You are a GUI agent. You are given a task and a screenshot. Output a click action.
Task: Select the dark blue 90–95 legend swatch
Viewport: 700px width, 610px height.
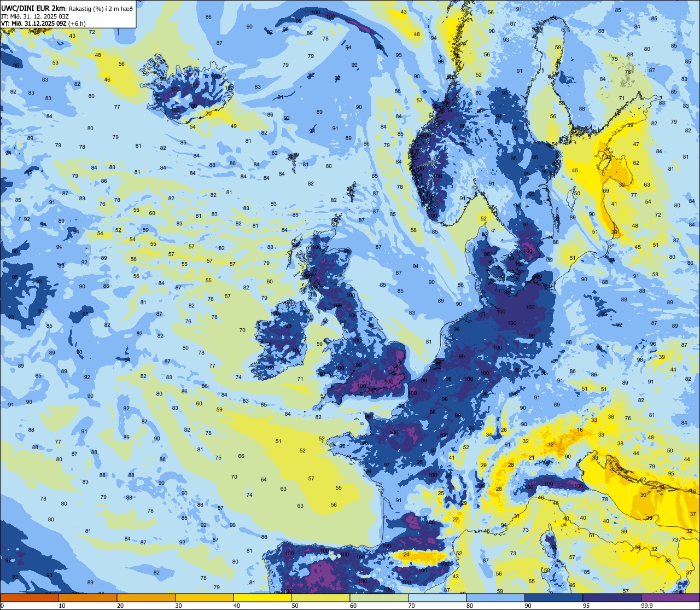click(553, 598)
